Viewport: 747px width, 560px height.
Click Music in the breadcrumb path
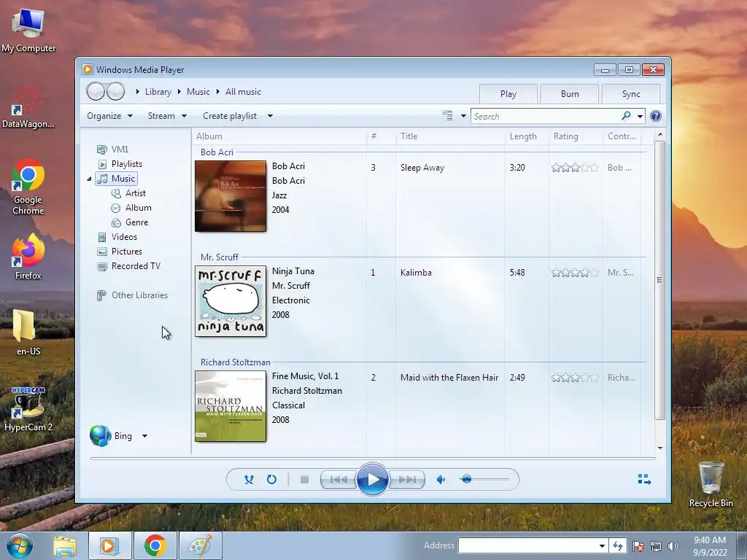(198, 92)
